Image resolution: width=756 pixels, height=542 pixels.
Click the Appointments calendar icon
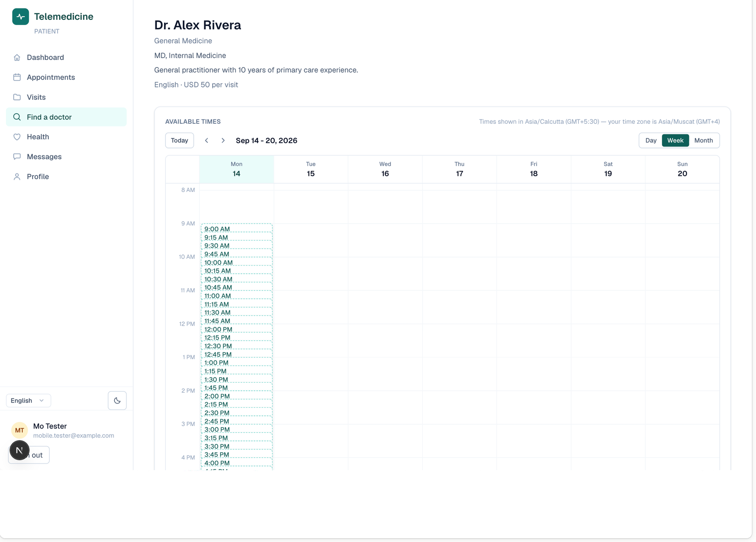(17, 77)
